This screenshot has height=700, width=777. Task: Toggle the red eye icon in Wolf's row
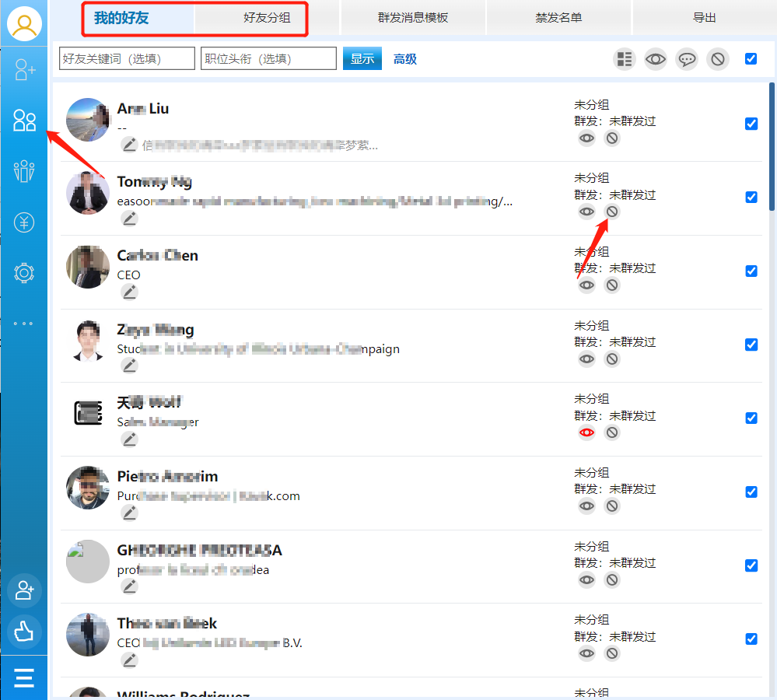click(x=586, y=432)
